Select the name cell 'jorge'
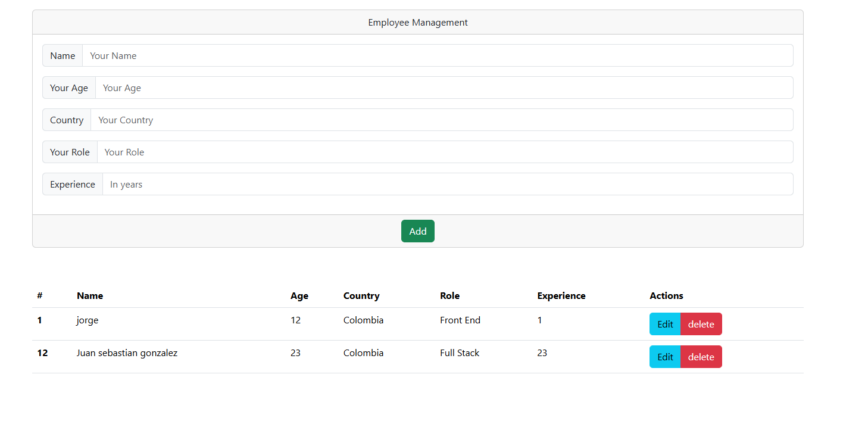868x421 pixels. pos(88,320)
